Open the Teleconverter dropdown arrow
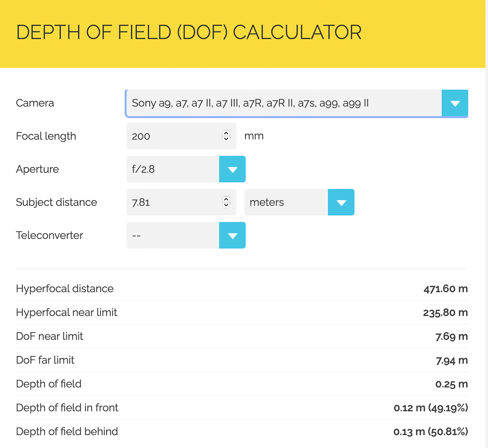 (232, 235)
